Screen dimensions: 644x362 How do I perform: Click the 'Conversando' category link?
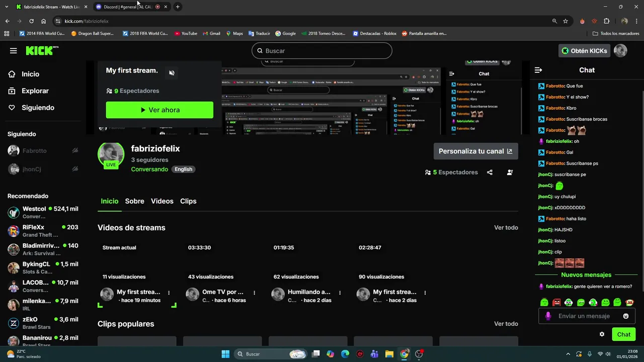[149, 169]
